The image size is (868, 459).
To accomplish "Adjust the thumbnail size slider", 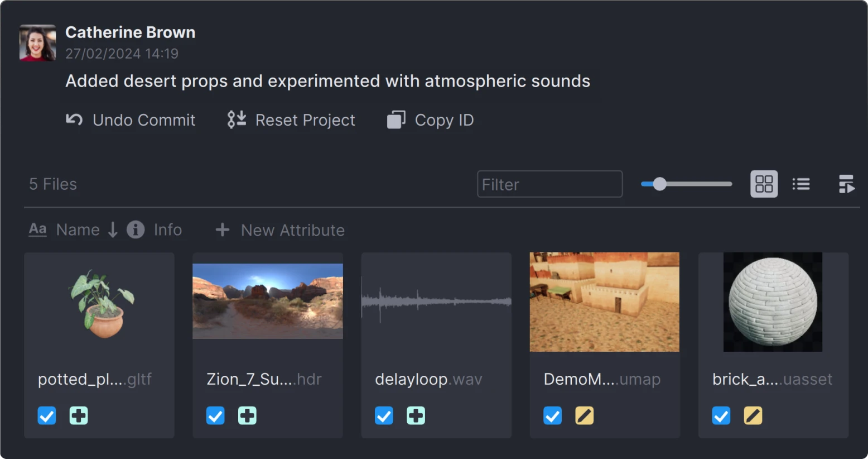I will pyautogui.click(x=659, y=184).
